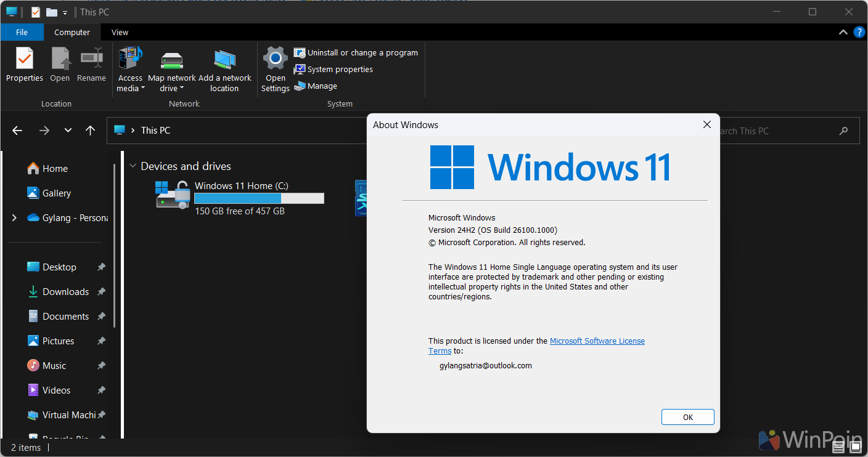Viewport: 868px width, 457px height.
Task: Close the About Windows dialog
Action: click(x=707, y=124)
